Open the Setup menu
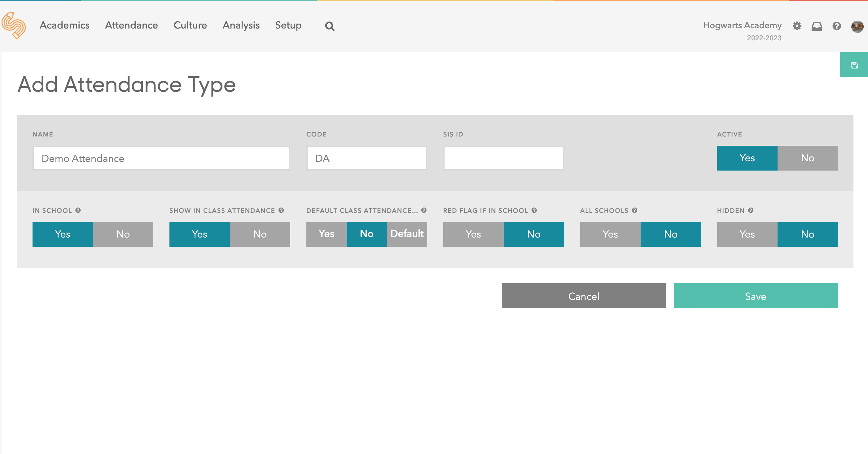 288,25
